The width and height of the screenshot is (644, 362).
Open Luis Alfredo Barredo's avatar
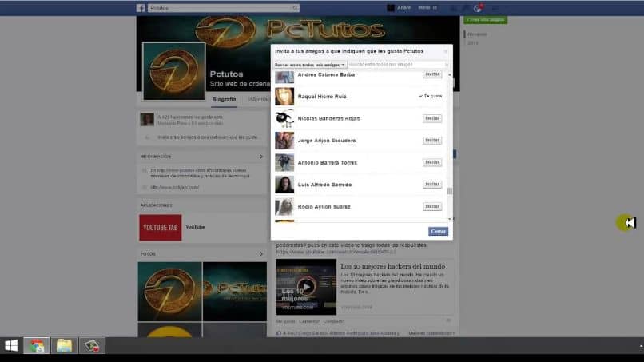click(x=284, y=185)
